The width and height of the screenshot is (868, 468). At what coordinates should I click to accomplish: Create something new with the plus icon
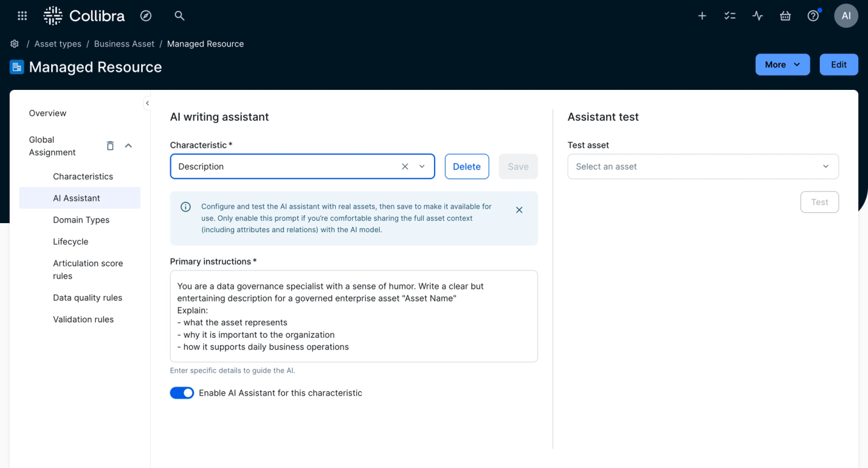pyautogui.click(x=702, y=16)
